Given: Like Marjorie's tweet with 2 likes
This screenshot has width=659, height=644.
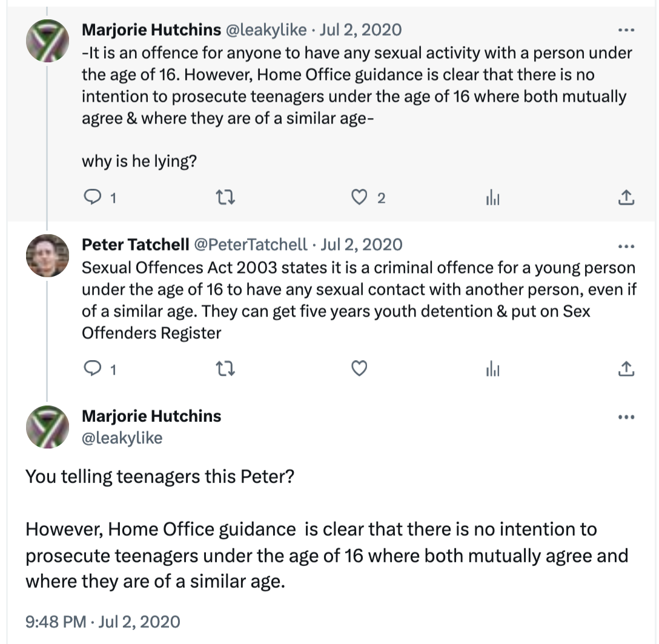Looking at the screenshot, I should [360, 197].
